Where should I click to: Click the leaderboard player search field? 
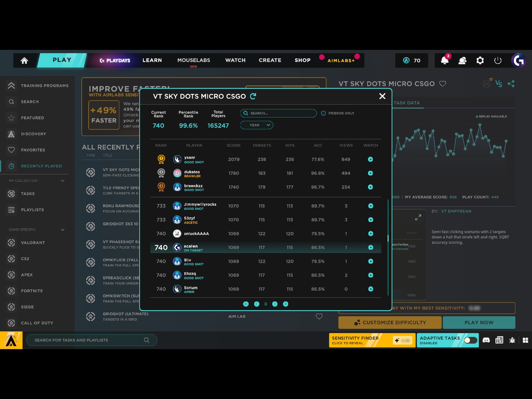(x=279, y=113)
